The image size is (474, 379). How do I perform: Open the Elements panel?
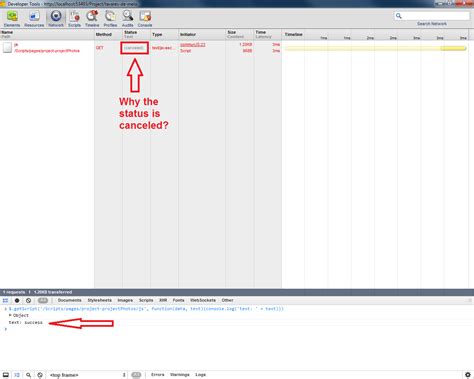tap(12, 19)
